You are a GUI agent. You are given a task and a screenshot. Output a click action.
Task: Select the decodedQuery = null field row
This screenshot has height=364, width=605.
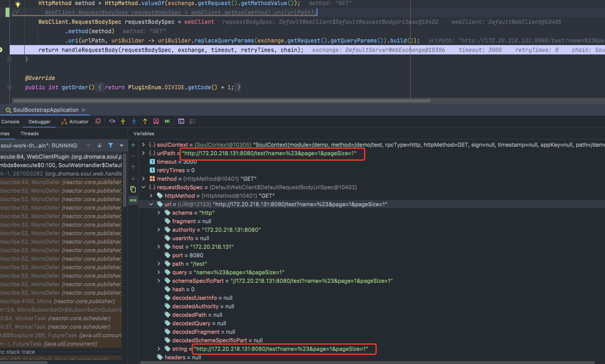click(372, 323)
